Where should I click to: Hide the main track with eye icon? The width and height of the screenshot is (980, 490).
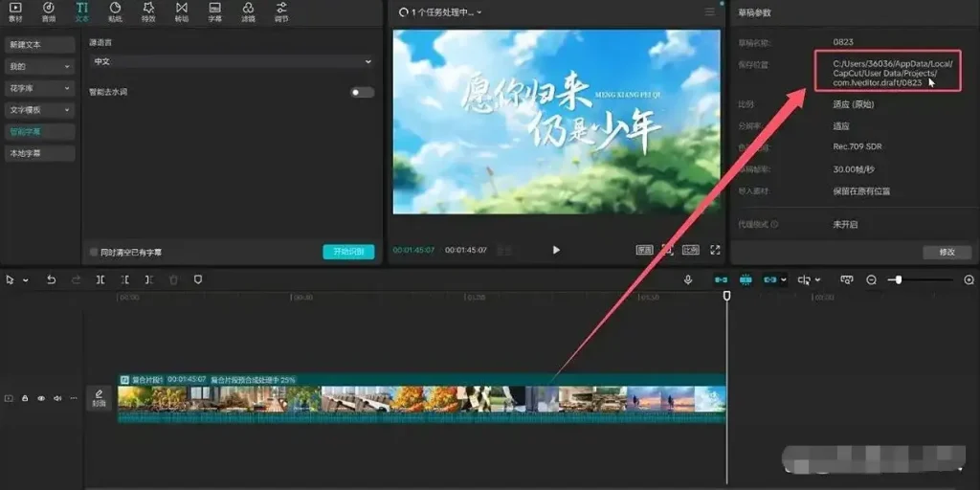41,398
